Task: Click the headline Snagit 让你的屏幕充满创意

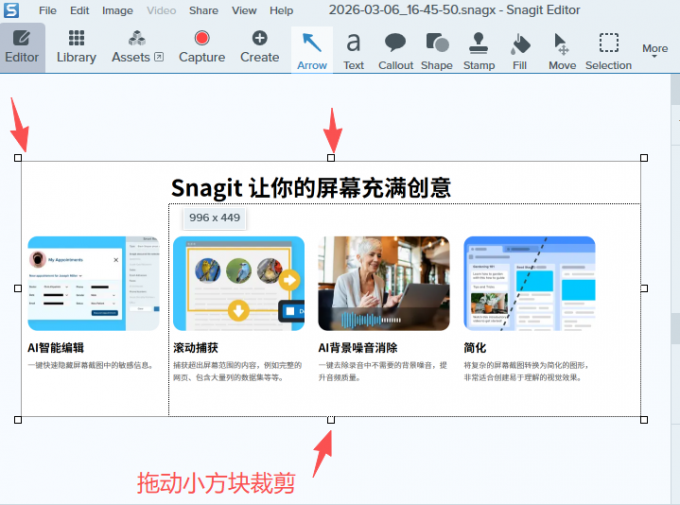Action: point(311,188)
